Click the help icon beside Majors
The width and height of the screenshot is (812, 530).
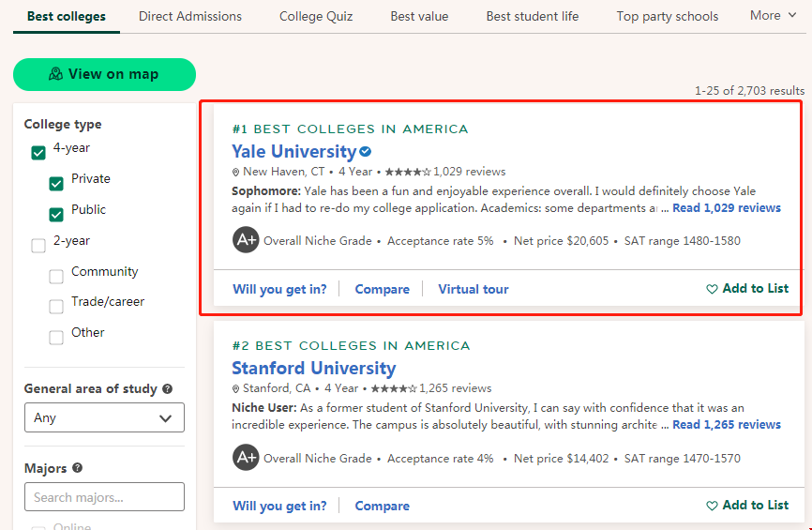[x=78, y=468]
